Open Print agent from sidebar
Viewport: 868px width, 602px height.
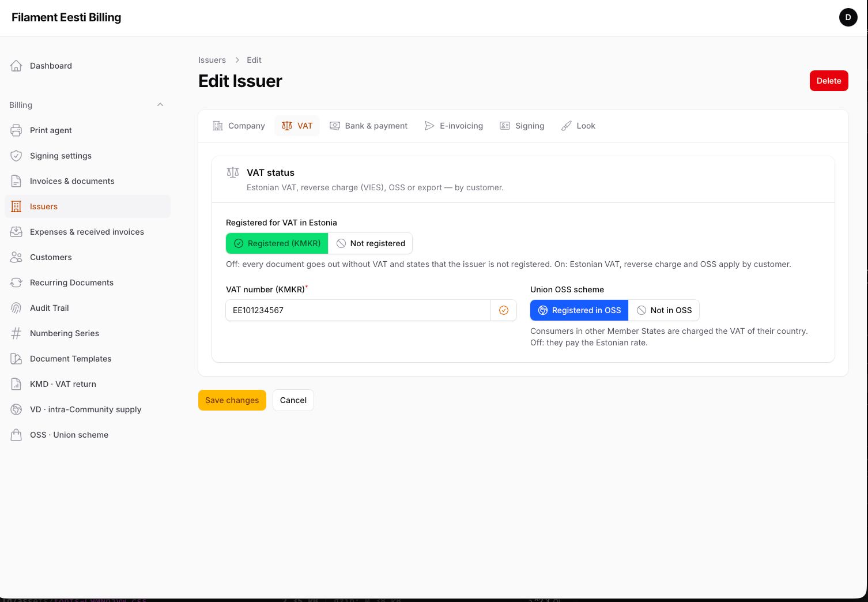(88, 130)
